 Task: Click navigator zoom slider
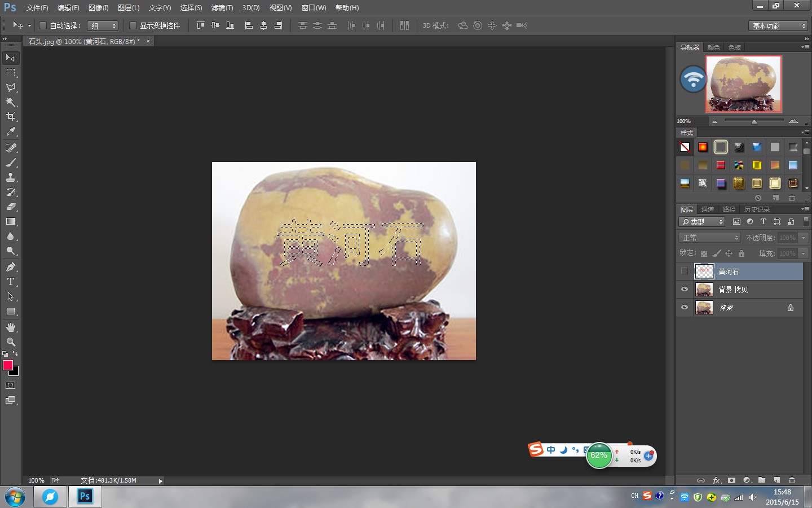point(754,121)
